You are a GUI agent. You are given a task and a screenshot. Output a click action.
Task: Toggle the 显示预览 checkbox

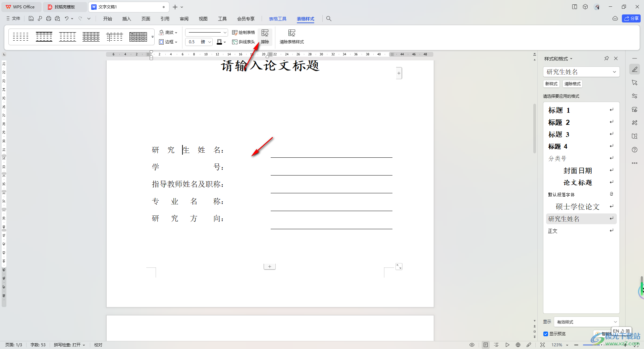[x=546, y=334]
